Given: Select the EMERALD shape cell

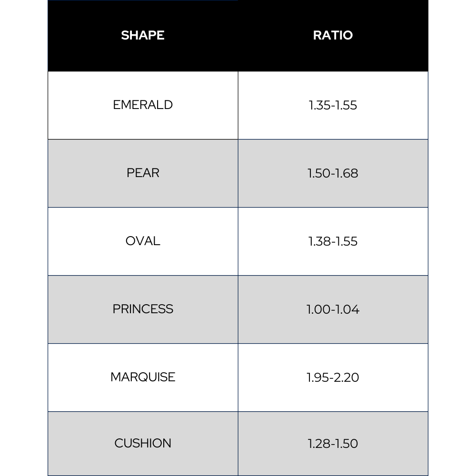Looking at the screenshot, I should click(x=143, y=105).
